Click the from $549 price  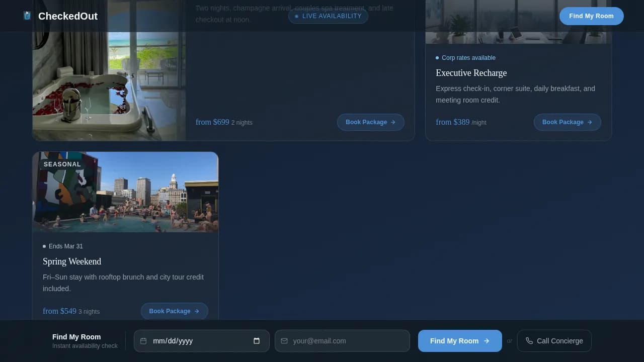click(60, 311)
